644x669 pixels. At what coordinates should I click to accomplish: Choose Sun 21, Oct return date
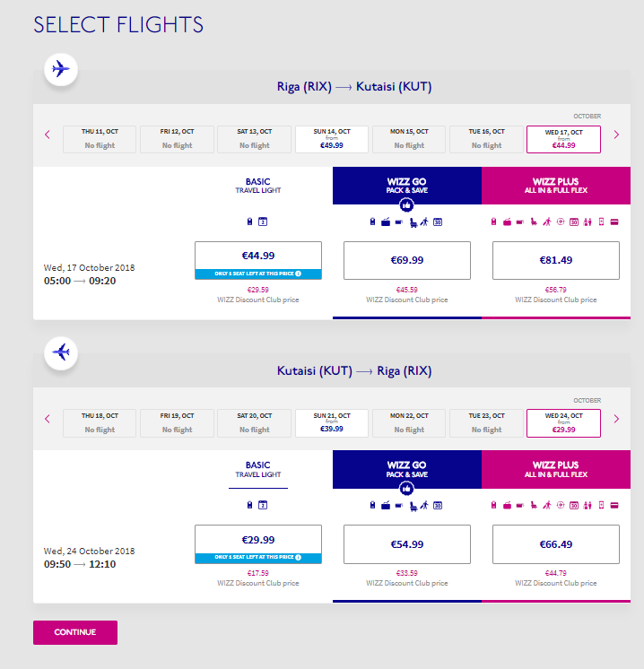[x=332, y=423]
